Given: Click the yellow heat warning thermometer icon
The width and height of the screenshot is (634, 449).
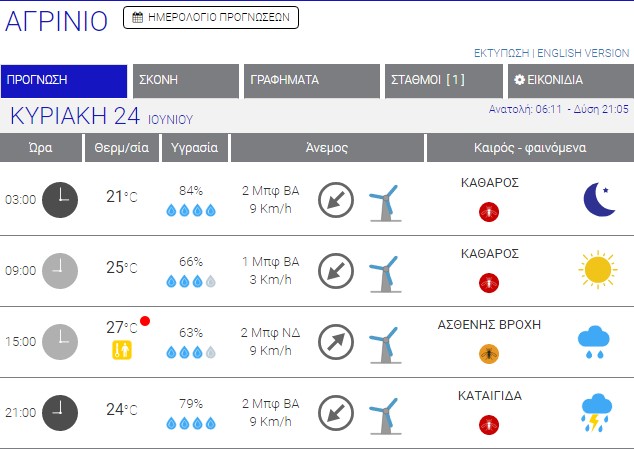Looking at the screenshot, I should pyautogui.click(x=122, y=351).
